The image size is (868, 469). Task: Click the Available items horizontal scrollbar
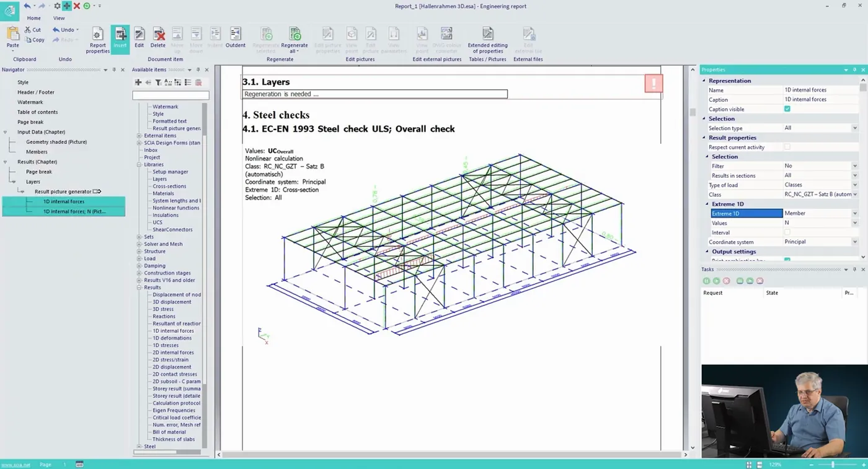click(155, 452)
